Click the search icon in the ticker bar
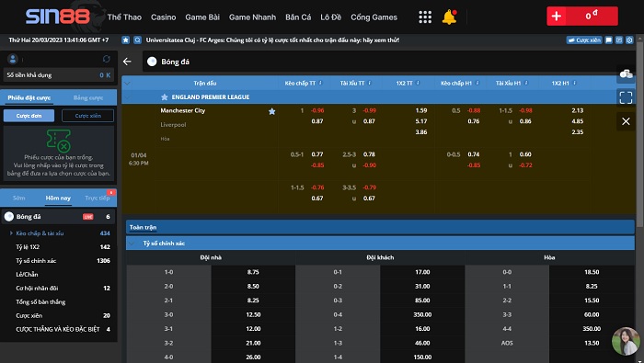The image size is (644, 363). click(138, 40)
